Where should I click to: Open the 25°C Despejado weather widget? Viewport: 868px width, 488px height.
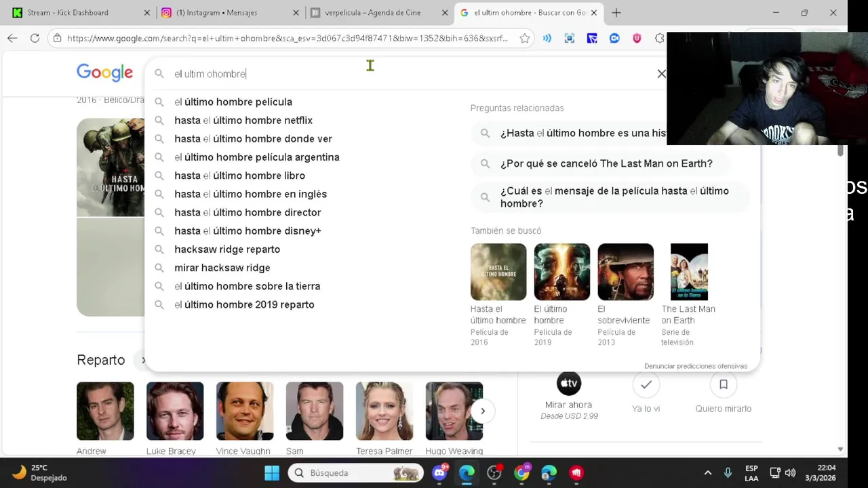41,473
